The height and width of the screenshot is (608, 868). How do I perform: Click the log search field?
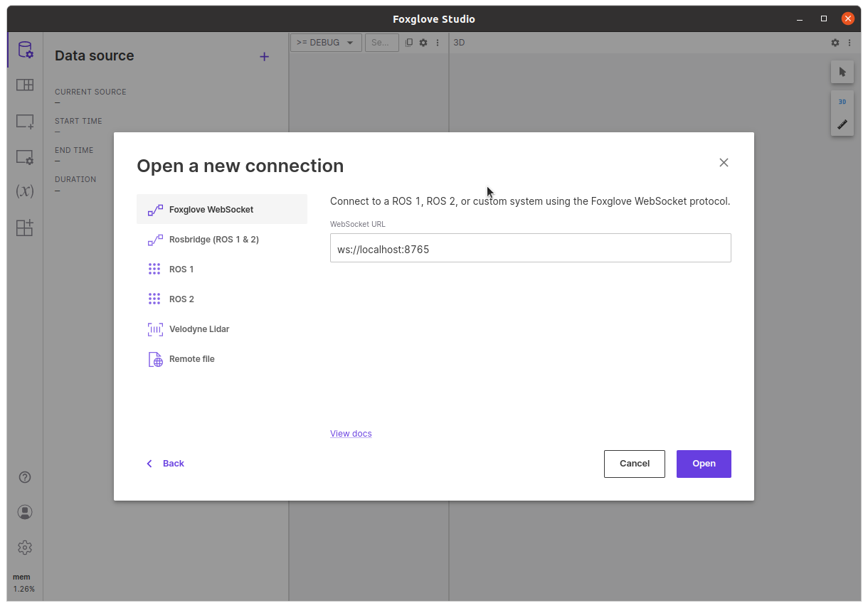[x=381, y=43]
